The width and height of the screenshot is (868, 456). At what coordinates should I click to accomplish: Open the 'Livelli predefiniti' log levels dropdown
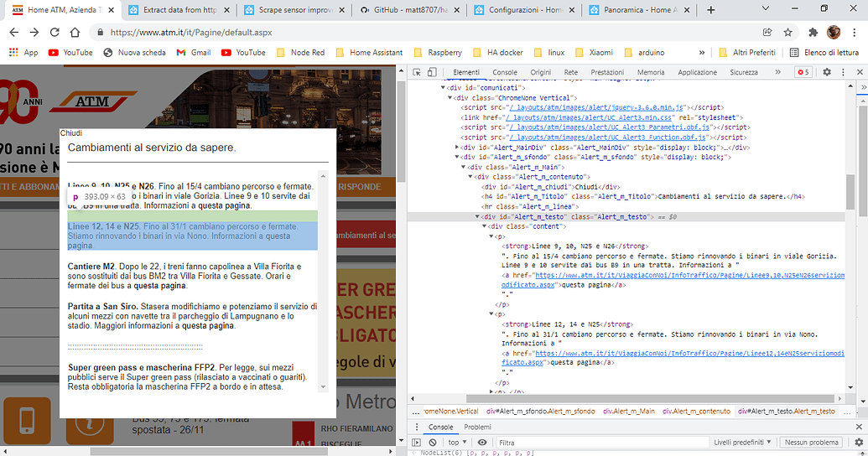[742, 442]
